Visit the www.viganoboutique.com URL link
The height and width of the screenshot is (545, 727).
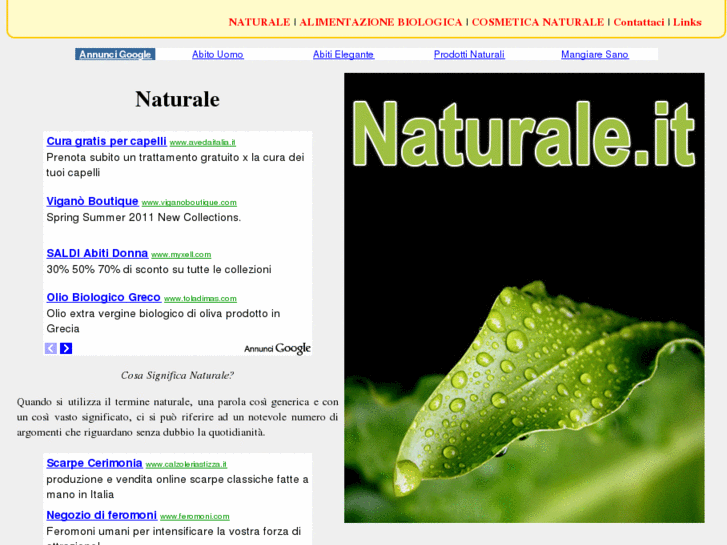(x=189, y=203)
